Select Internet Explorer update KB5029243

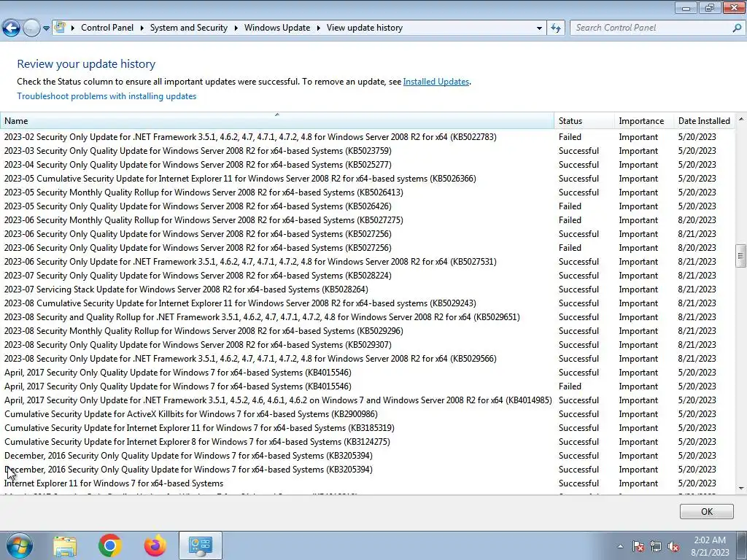368,303
